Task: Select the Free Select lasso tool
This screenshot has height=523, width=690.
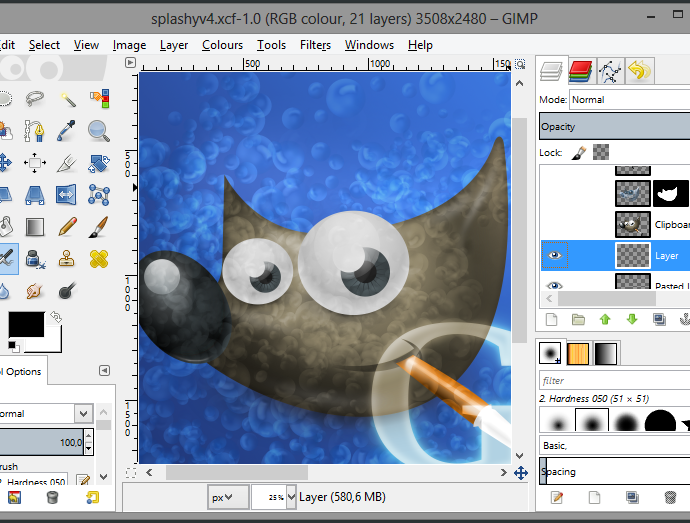Action: click(35, 98)
